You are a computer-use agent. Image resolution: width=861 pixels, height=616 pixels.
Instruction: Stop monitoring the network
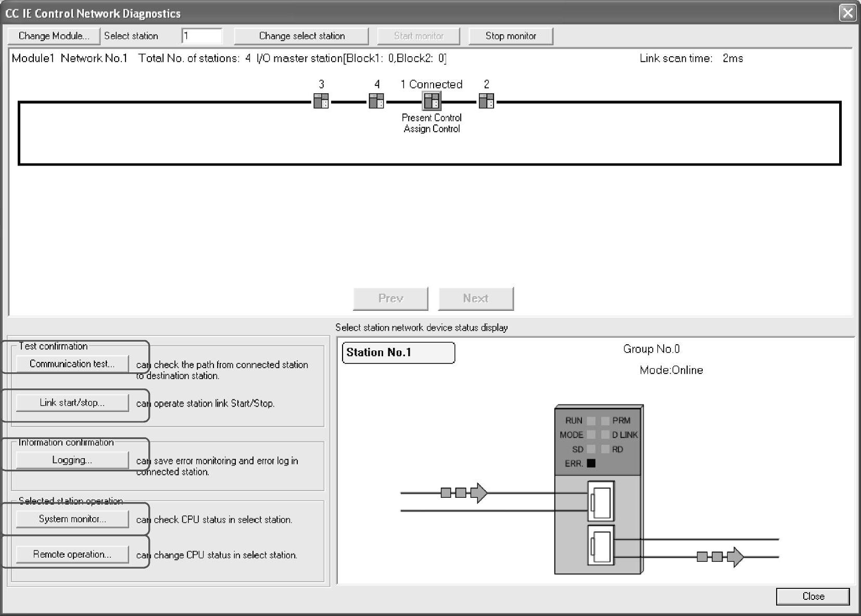click(x=510, y=36)
